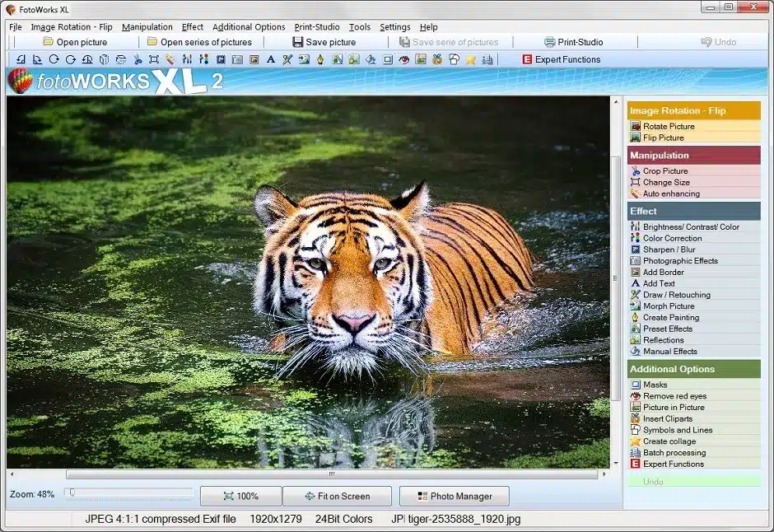Click the Picture in Picture toolbar icon

point(421,60)
